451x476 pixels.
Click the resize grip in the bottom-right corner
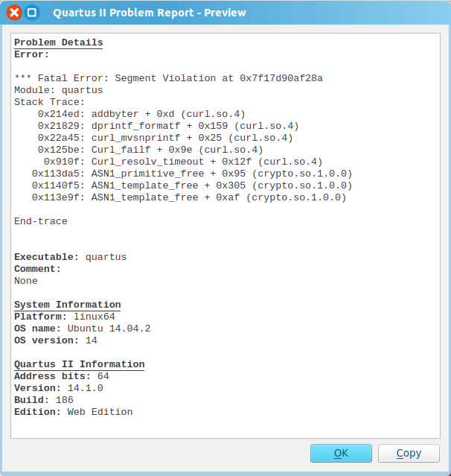coord(444,466)
